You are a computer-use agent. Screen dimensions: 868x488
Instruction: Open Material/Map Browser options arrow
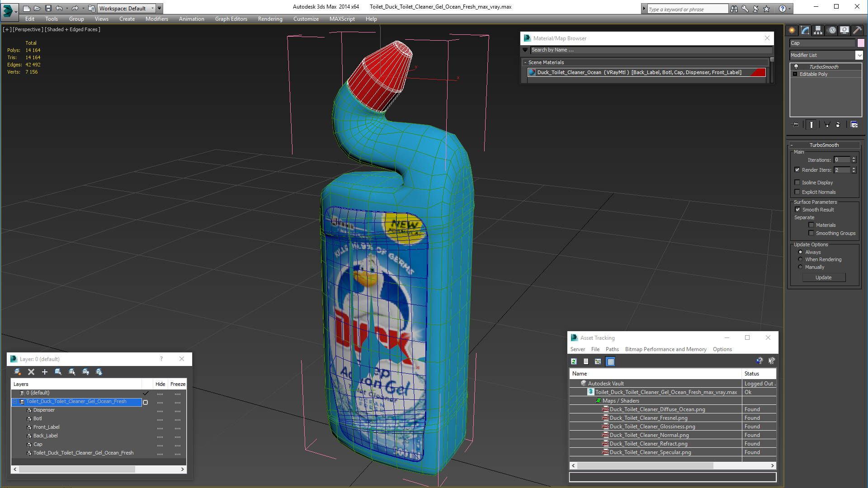point(525,50)
